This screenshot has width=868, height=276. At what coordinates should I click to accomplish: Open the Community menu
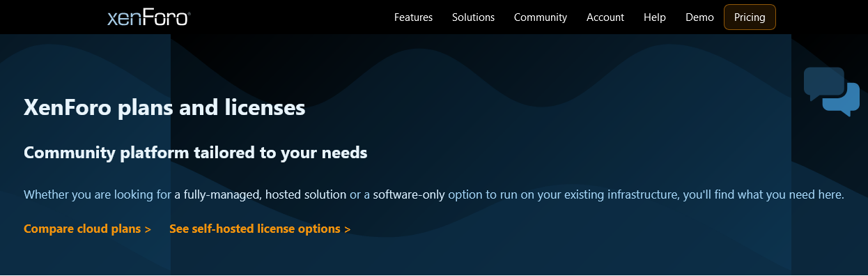click(x=541, y=17)
